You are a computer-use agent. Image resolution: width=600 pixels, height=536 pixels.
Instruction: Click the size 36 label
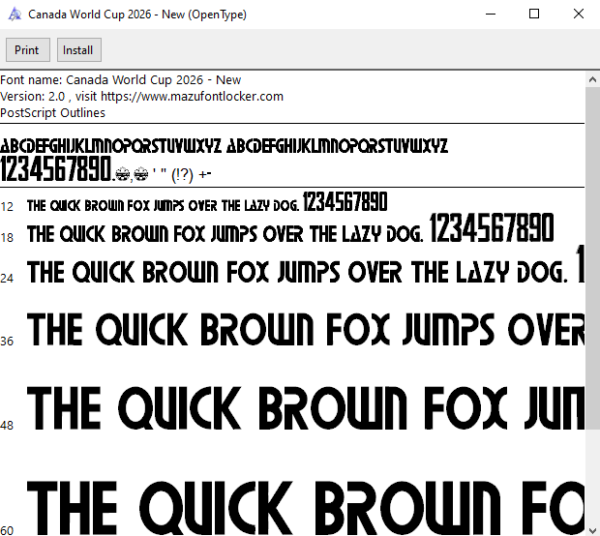7,341
